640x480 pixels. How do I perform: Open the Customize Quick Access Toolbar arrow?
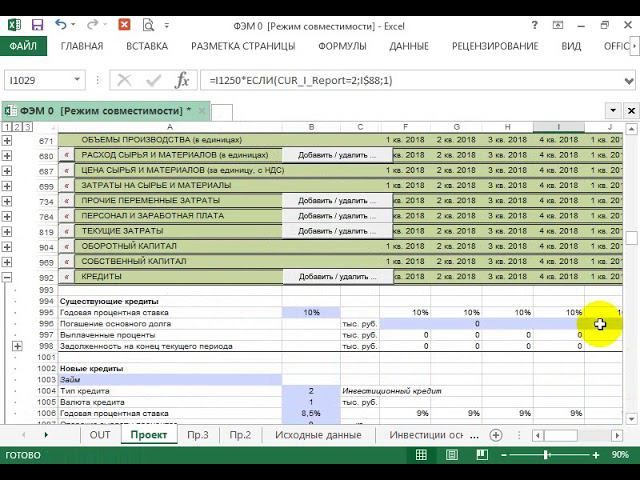click(167, 25)
